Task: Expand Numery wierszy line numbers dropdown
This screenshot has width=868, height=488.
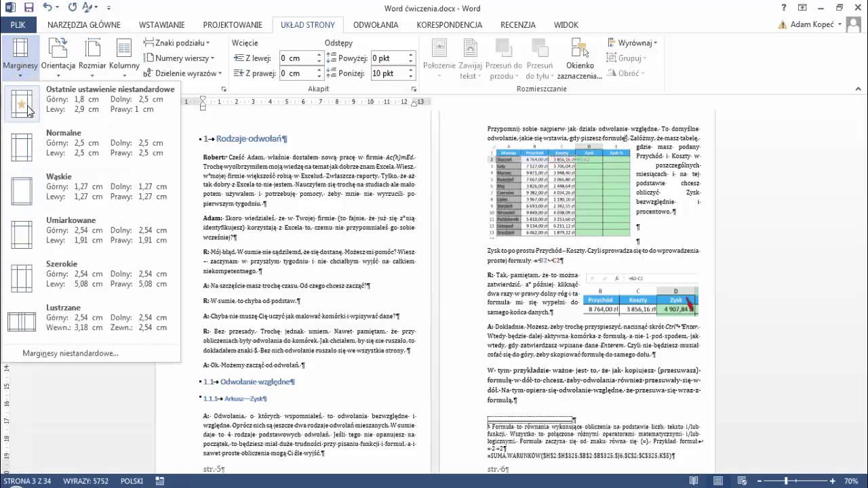Action: click(178, 58)
